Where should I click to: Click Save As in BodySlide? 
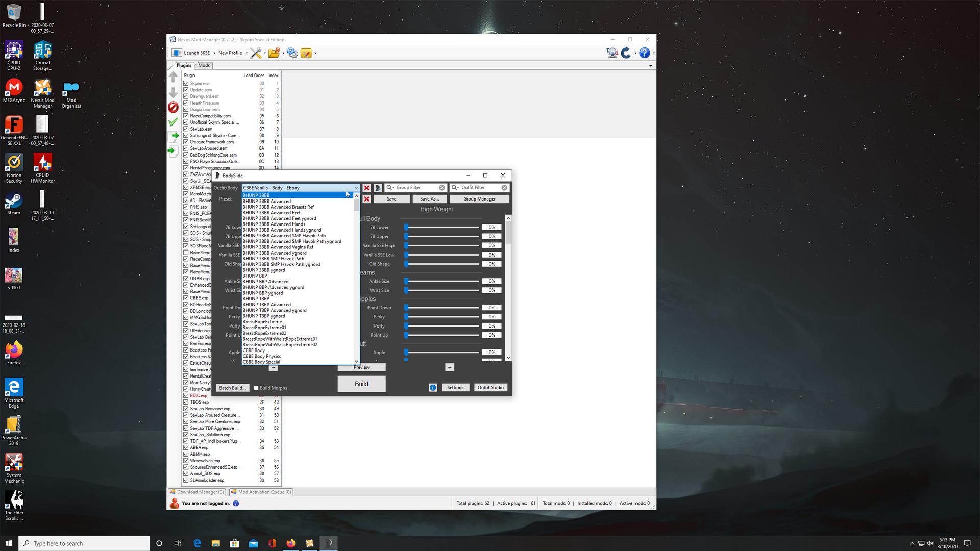tap(429, 199)
